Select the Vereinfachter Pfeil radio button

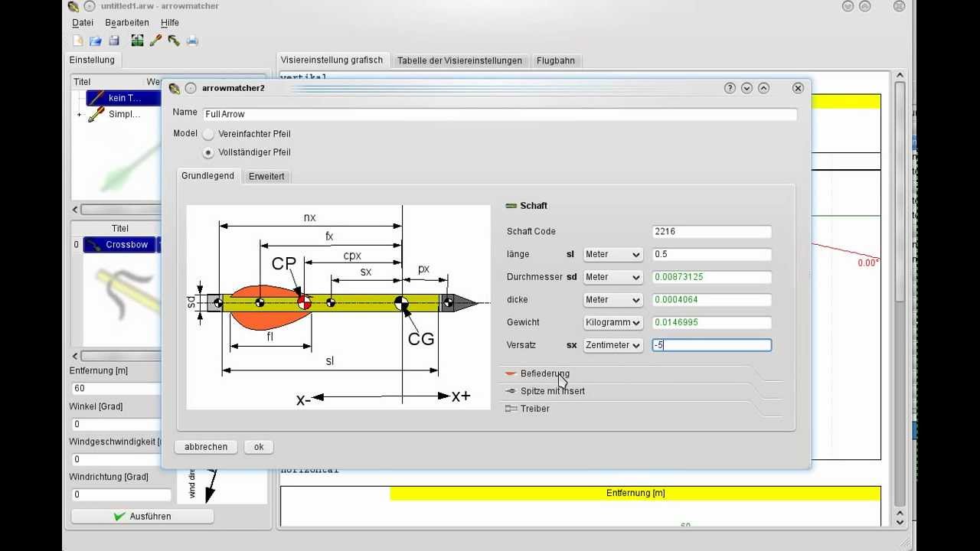tap(208, 134)
